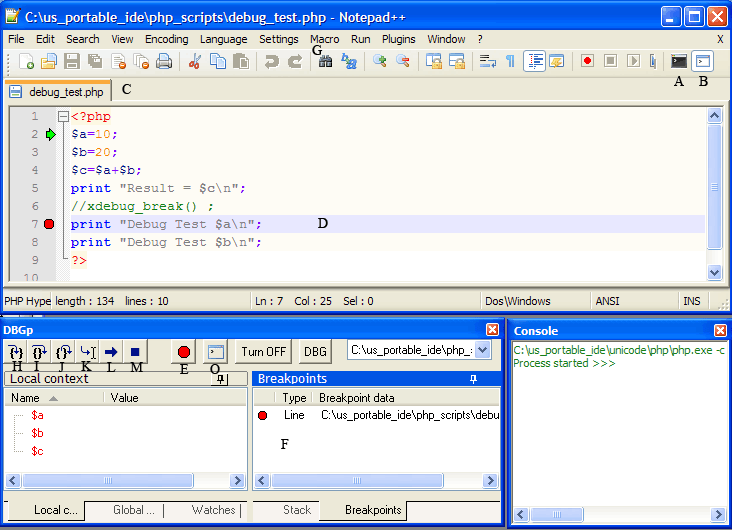Collapse the fold marker at line 1

coord(63,116)
